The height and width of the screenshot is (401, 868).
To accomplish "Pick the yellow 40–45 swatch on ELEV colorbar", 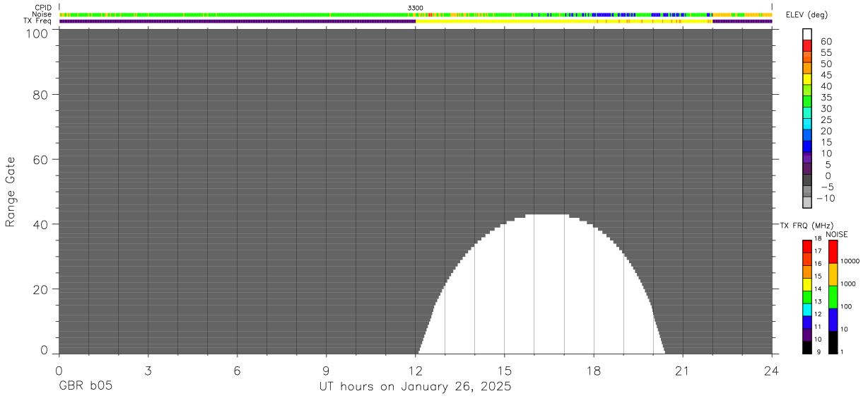I will tap(807, 79).
